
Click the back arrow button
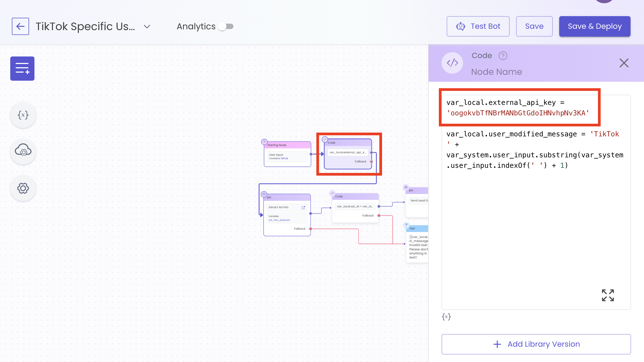tap(20, 26)
